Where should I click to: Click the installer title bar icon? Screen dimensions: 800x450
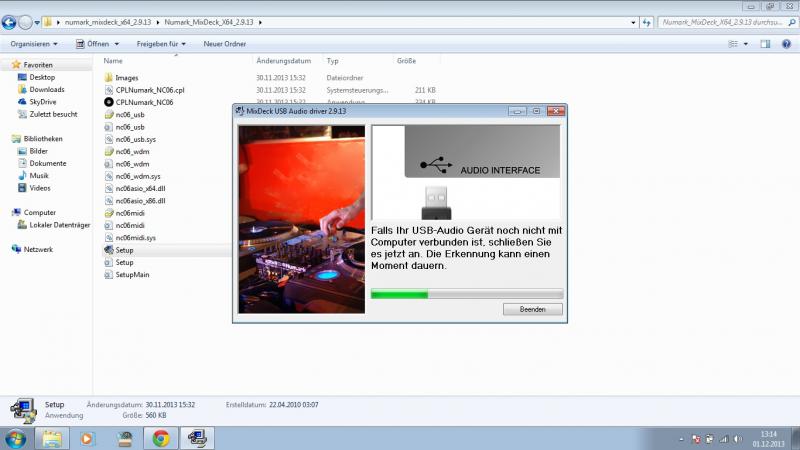(240, 111)
